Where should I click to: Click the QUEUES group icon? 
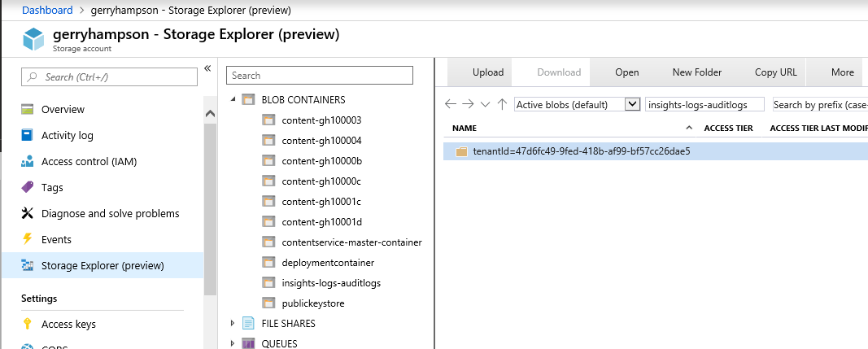pos(248,343)
